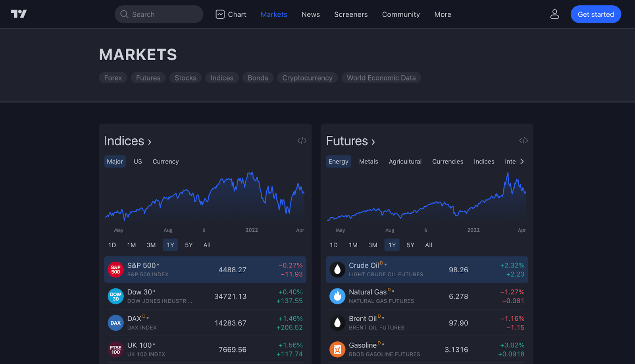Set Indices chart range to 5Y
This screenshot has width=635, height=364.
(189, 245)
